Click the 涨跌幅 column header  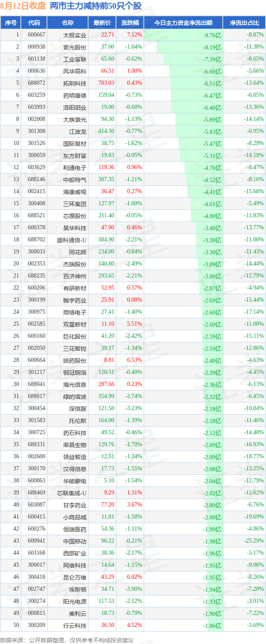130,23
